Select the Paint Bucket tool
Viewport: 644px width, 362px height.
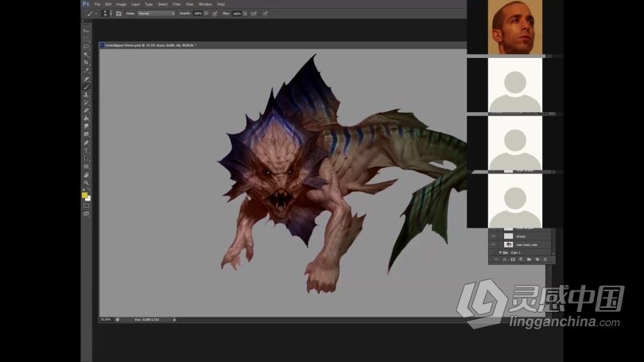(x=86, y=119)
